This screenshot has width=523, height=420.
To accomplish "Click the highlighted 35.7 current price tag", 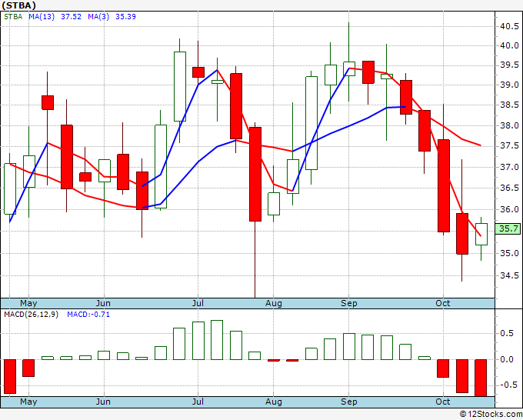I will [508, 228].
